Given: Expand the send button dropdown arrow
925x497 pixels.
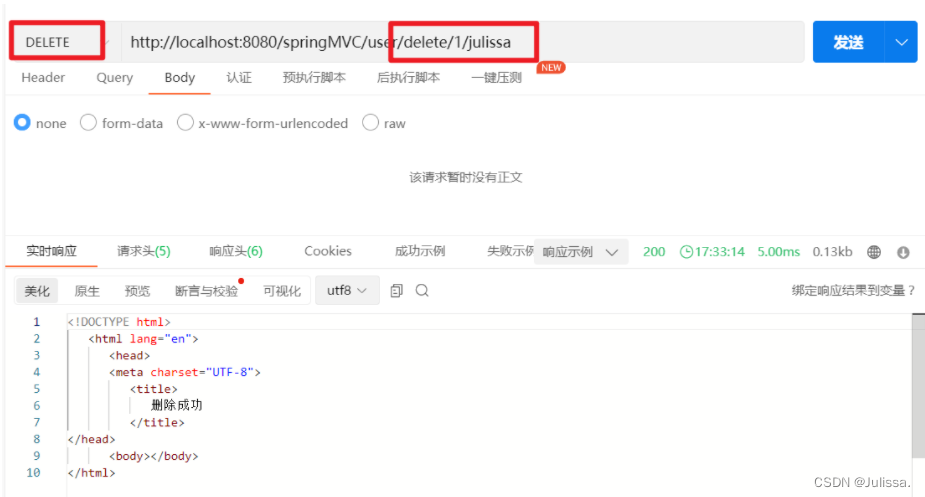Looking at the screenshot, I should pos(901,42).
